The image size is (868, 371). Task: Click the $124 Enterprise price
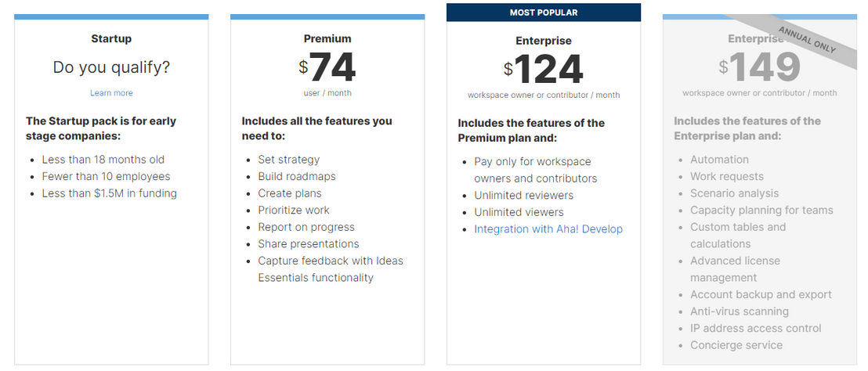tap(544, 70)
